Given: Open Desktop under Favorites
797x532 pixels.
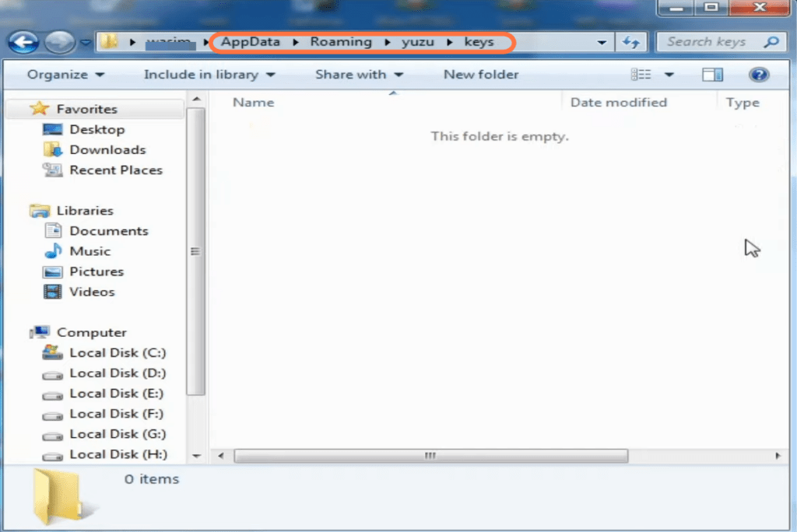Looking at the screenshot, I should click(x=97, y=129).
